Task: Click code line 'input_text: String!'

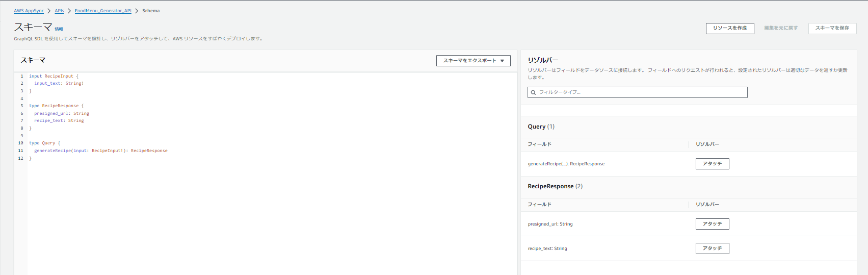Action: (x=59, y=83)
